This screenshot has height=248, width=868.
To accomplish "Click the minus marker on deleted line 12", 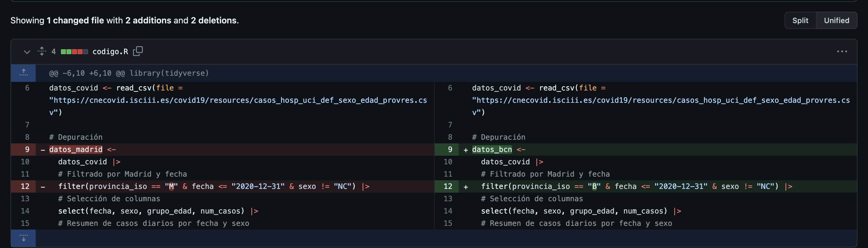I will click(43, 187).
